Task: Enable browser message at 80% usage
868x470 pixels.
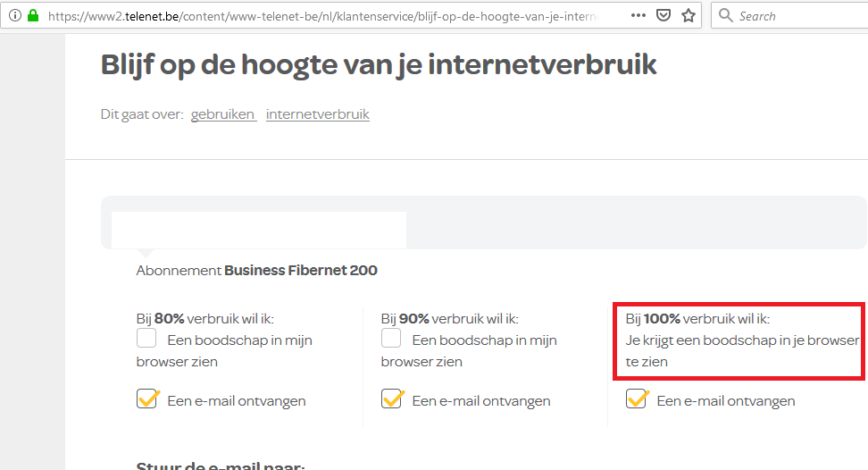Action: pos(146,339)
